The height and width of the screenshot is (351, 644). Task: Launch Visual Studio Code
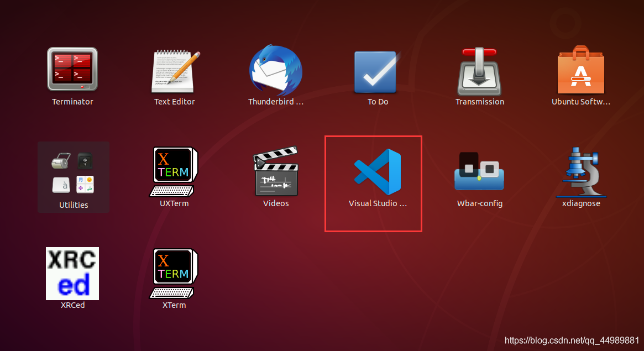tap(377, 171)
